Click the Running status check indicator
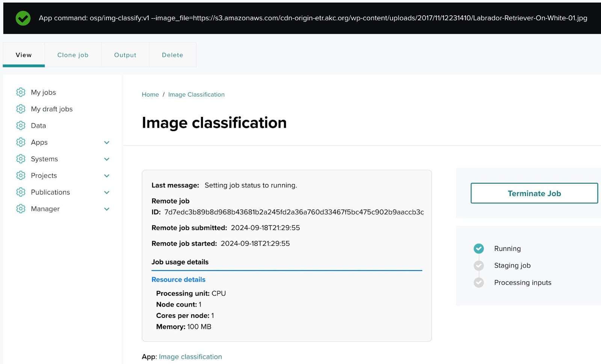This screenshot has width=601, height=364. click(x=479, y=248)
